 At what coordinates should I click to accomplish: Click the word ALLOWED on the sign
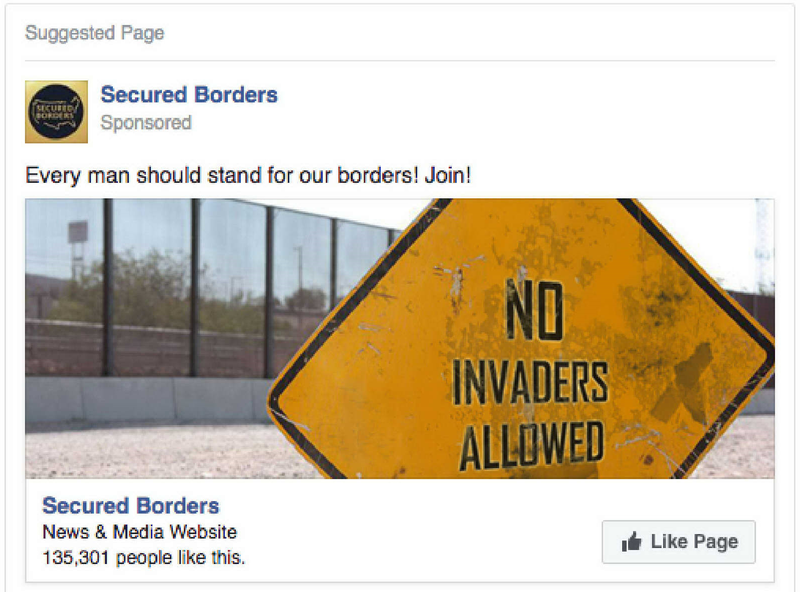coord(531,445)
